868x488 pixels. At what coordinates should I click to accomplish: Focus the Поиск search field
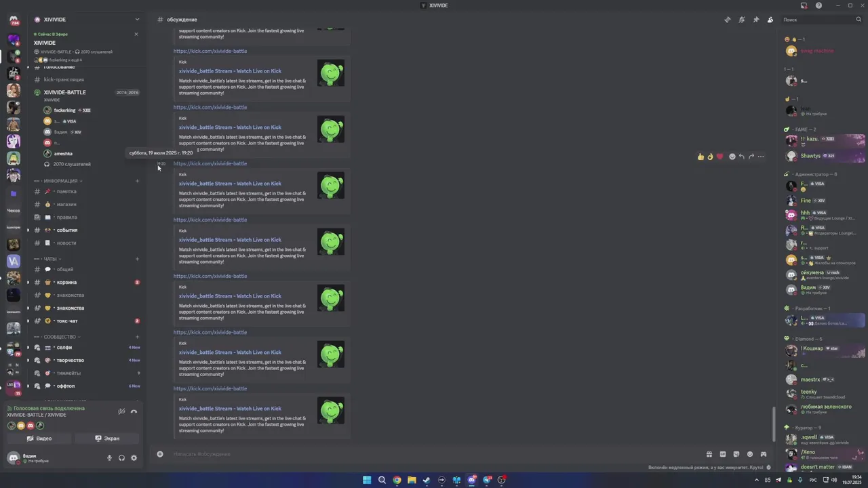click(821, 20)
